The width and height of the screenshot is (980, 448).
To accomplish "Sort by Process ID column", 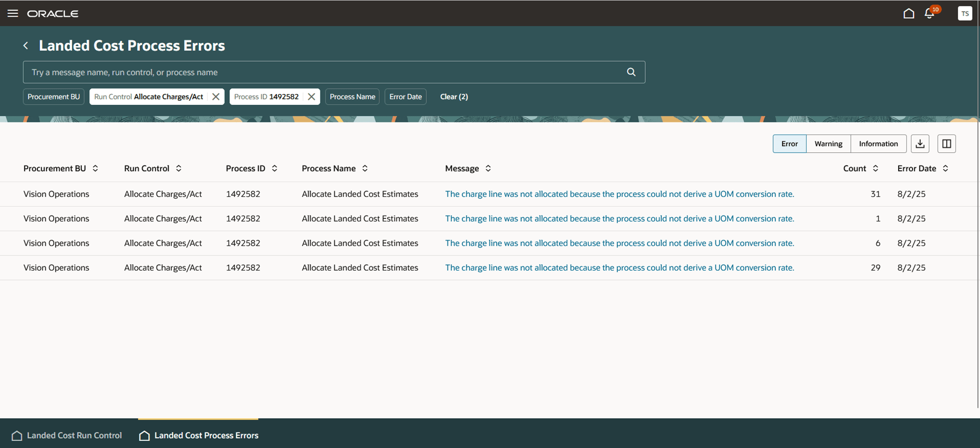I will point(274,168).
